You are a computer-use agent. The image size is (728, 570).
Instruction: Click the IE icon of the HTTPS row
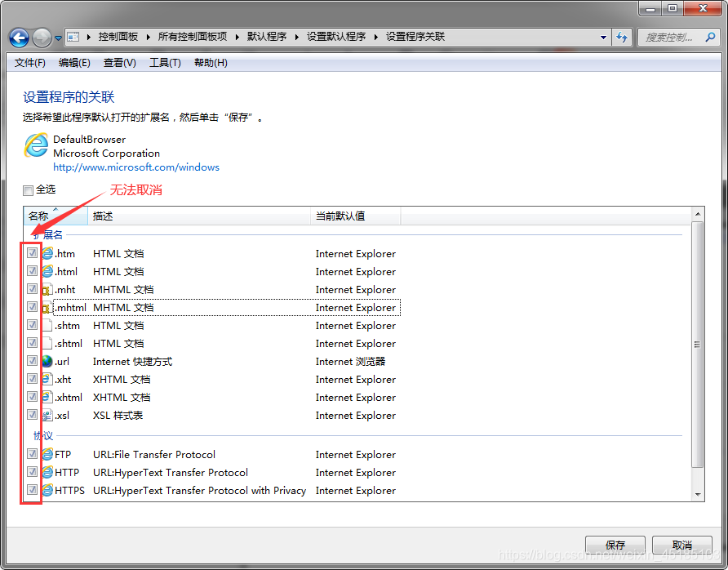[47, 490]
